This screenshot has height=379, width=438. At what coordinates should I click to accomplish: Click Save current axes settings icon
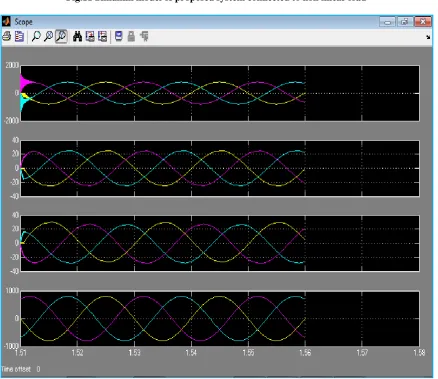(90, 36)
